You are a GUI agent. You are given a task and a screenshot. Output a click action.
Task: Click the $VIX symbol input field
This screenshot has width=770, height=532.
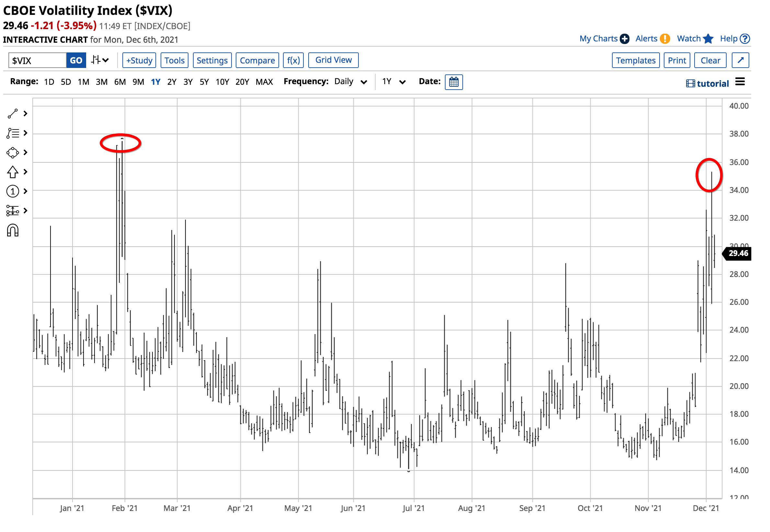click(37, 60)
